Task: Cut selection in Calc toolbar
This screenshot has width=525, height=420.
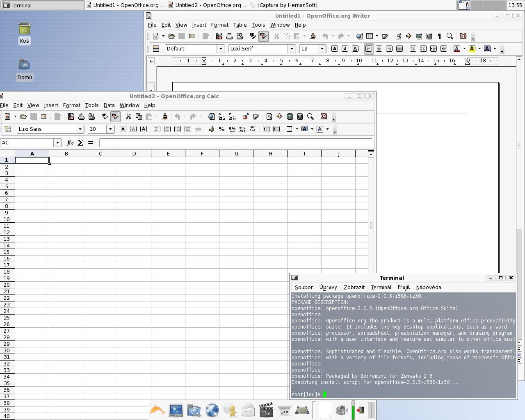Action: 128,116
